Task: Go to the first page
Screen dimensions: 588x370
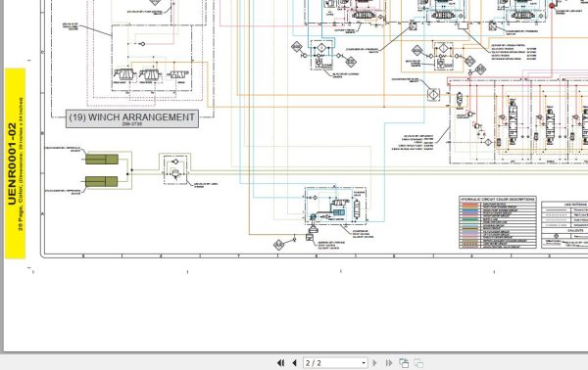Action: point(280,363)
